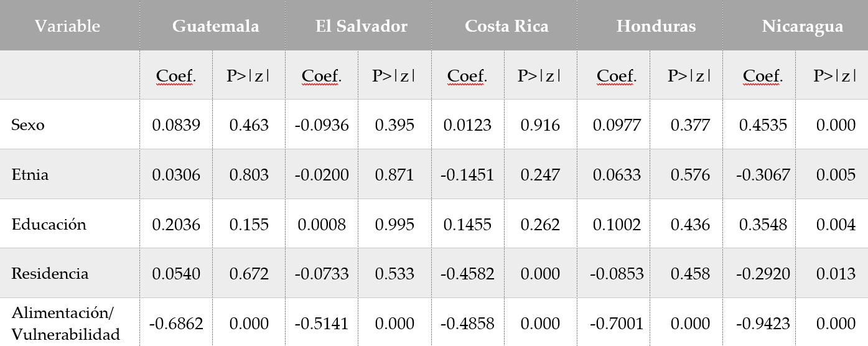Click the Alimentación/Vulnerabilidad row label
The width and height of the screenshot is (868, 346).
(65, 324)
